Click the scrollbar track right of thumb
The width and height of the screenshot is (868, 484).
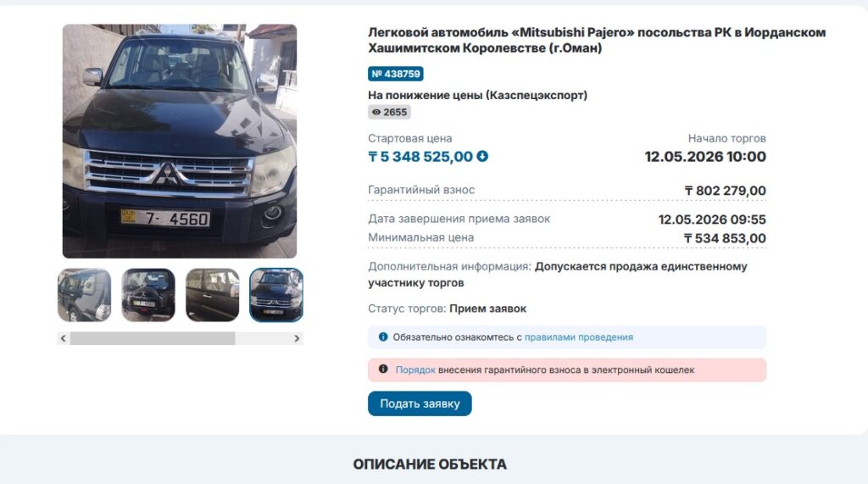263,338
